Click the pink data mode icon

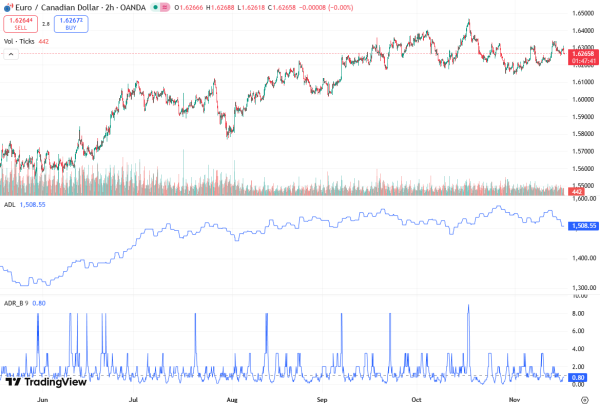coord(163,6)
